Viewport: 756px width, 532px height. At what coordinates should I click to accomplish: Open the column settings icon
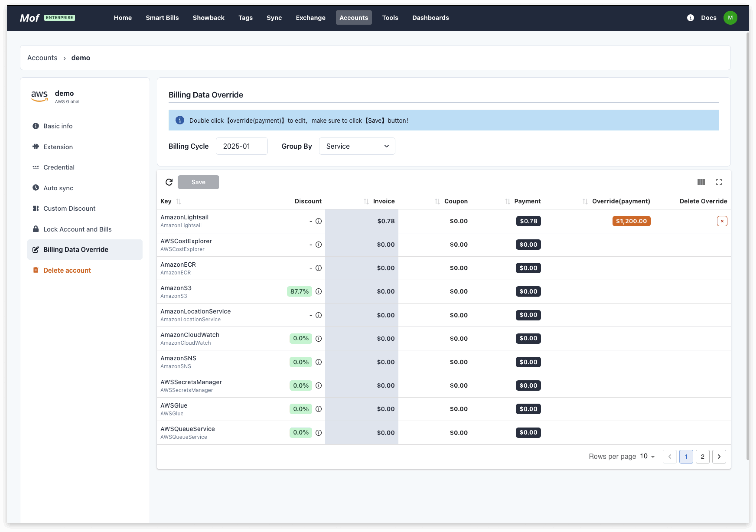tap(701, 182)
